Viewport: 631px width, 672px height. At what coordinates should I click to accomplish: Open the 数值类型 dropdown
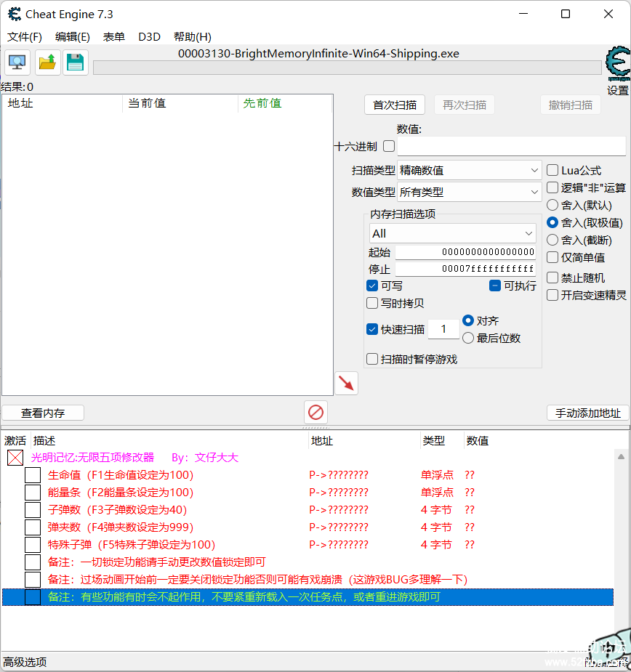pos(470,192)
